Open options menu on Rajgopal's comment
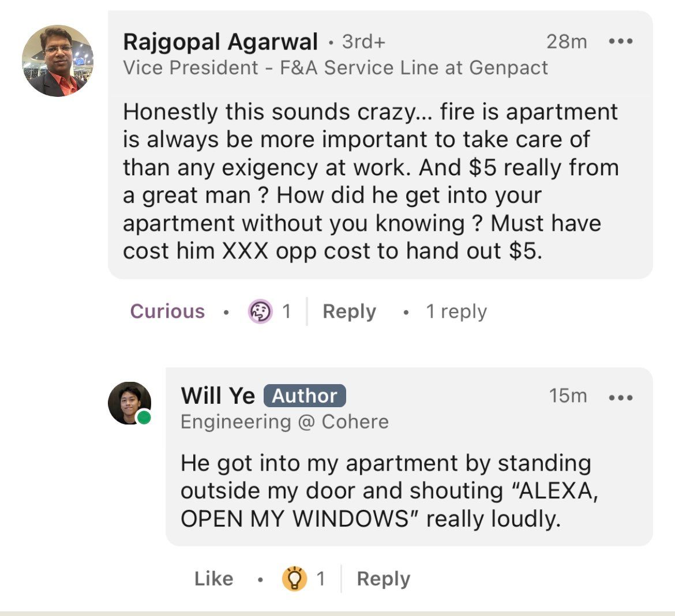The image size is (675, 616). 621,42
